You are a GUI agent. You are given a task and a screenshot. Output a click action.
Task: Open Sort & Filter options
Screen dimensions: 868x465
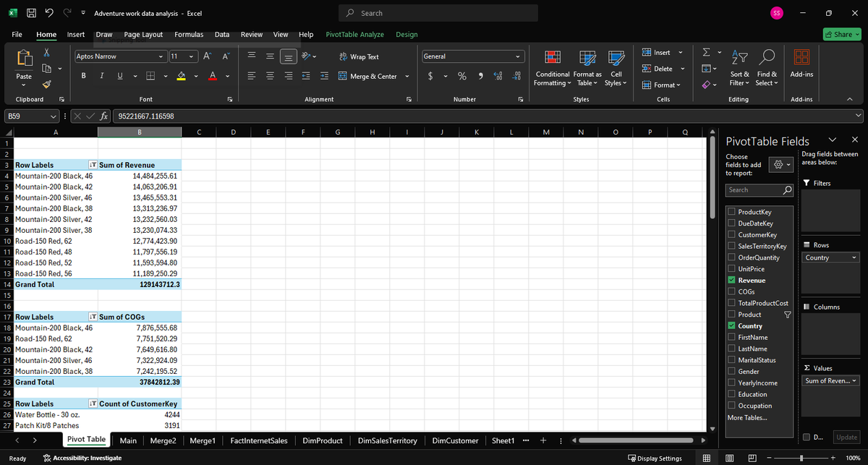coord(739,69)
